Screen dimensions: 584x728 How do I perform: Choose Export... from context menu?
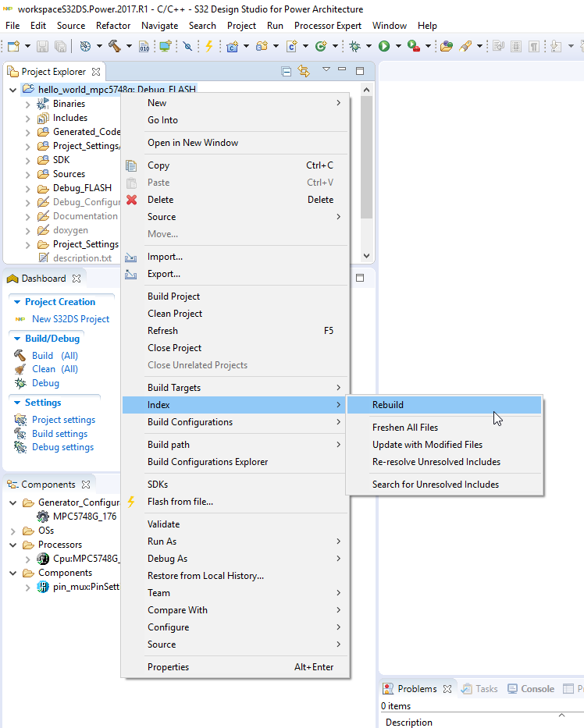(x=236, y=274)
